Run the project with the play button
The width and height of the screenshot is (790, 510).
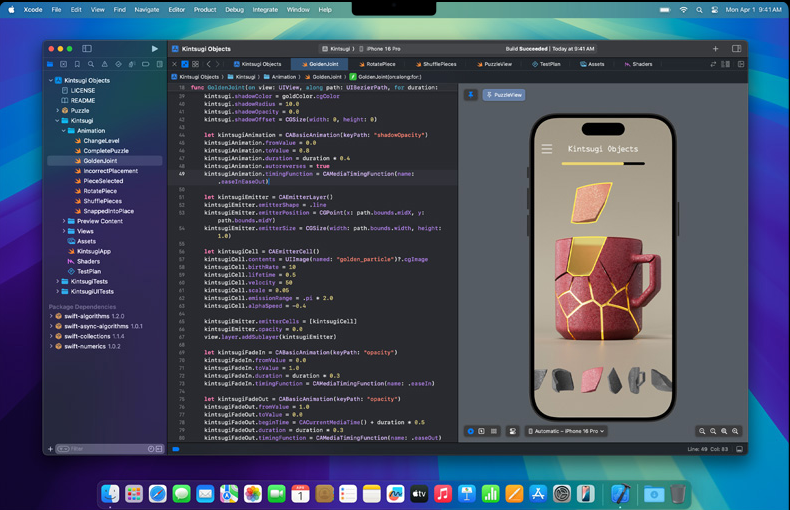(155, 49)
